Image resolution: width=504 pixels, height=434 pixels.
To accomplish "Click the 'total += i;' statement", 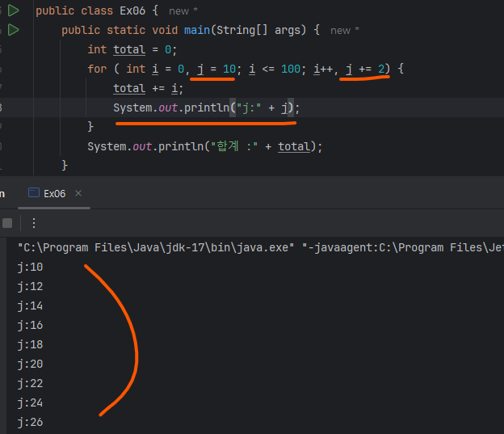I will [148, 88].
